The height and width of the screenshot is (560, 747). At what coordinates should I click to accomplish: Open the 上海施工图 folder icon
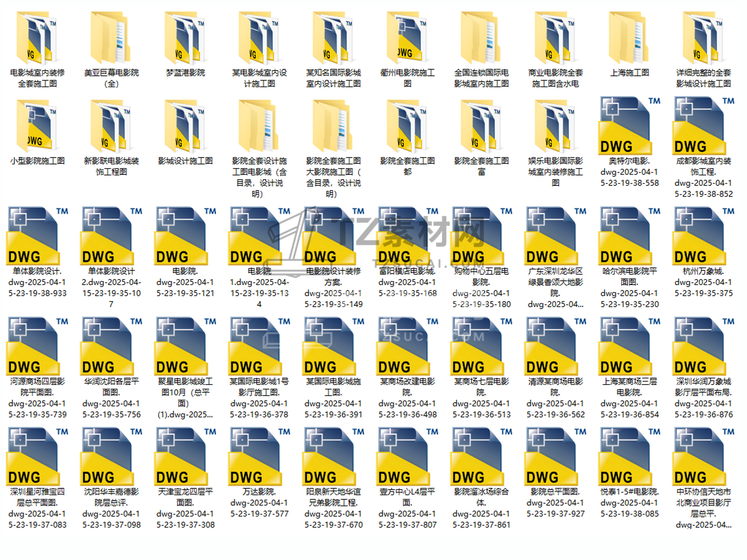(629, 38)
